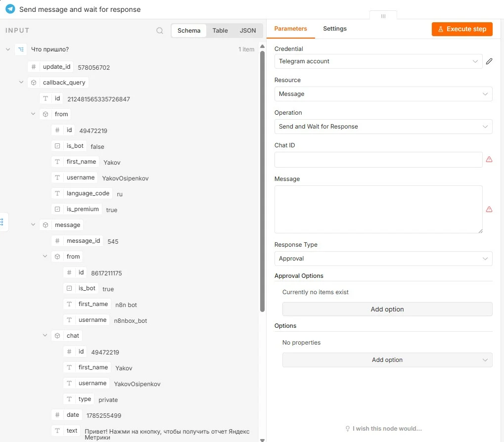
Task: Click the update_id number type icon
Action: tap(34, 67)
